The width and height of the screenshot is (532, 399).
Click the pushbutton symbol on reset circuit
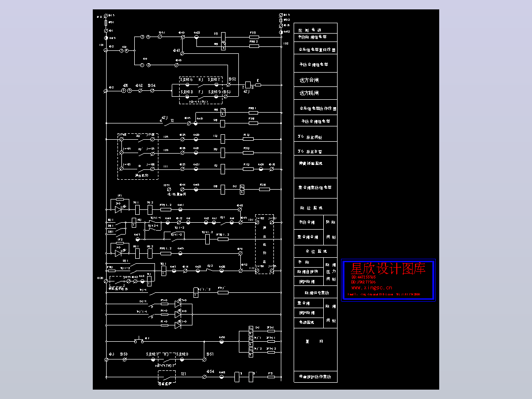click(138, 340)
